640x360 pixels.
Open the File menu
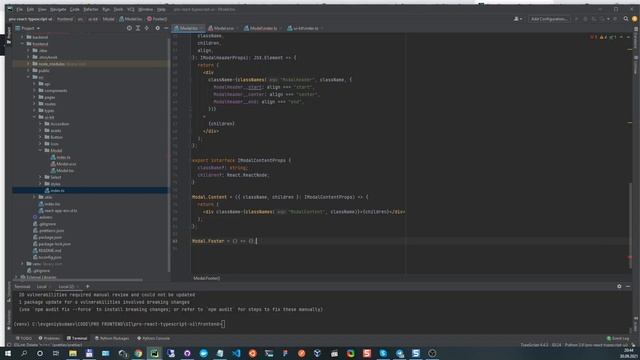click(19, 9)
